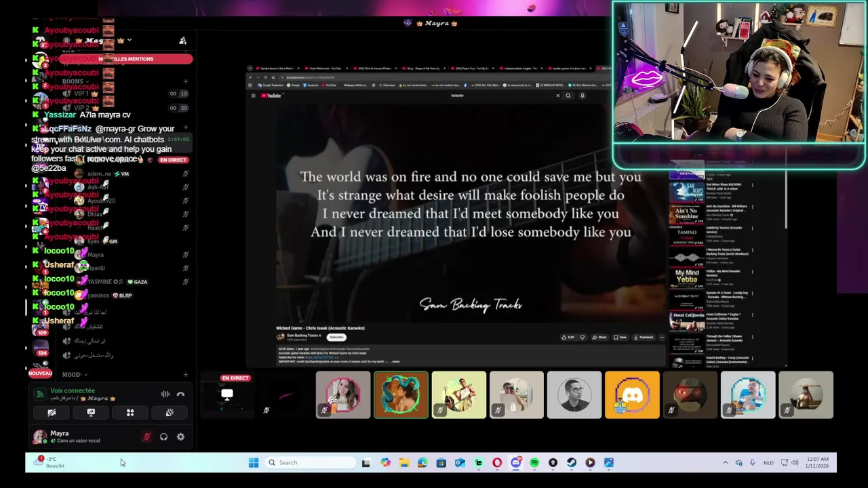This screenshot has height=488, width=868.
Task: Disconnect from the voice channel
Action: [180, 394]
